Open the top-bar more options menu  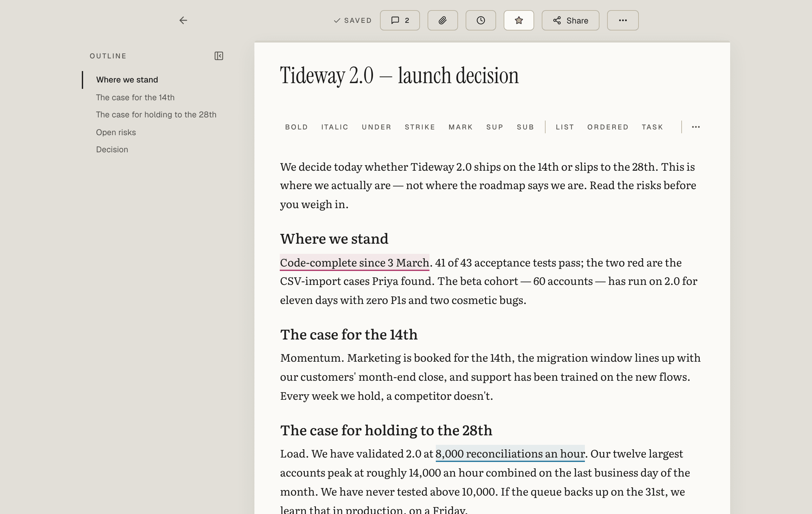coord(623,20)
